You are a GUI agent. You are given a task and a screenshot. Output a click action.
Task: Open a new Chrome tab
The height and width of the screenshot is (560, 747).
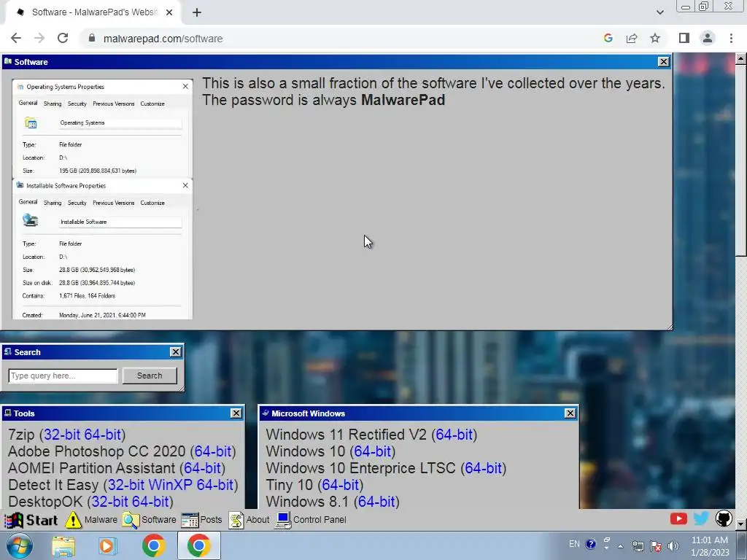[x=197, y=13]
